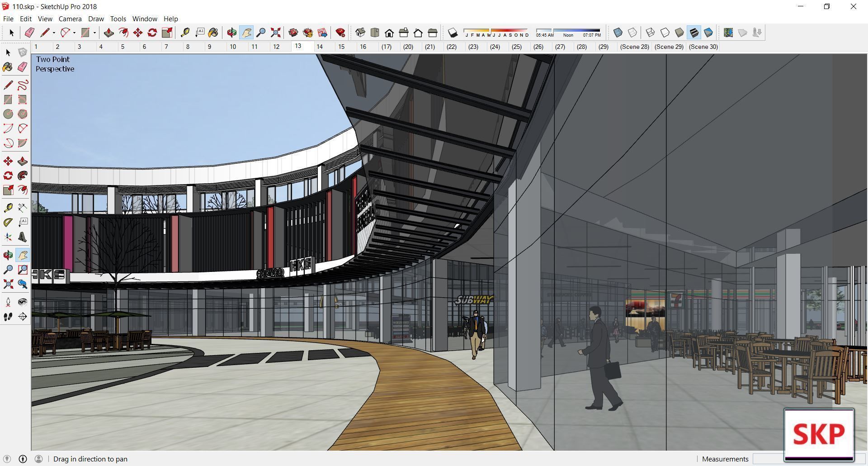Select Make Component tool in left toolbar
The width and height of the screenshot is (868, 466).
pos(23,52)
